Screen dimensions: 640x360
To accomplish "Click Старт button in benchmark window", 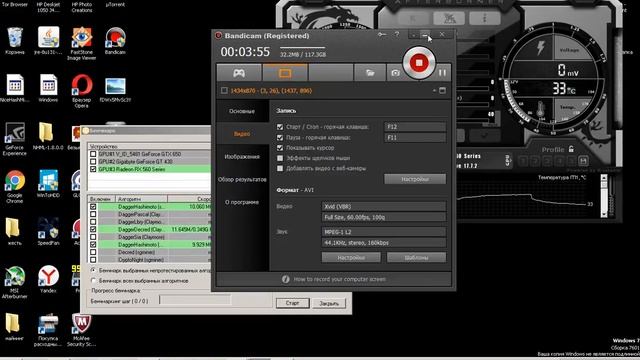I will tap(292, 303).
